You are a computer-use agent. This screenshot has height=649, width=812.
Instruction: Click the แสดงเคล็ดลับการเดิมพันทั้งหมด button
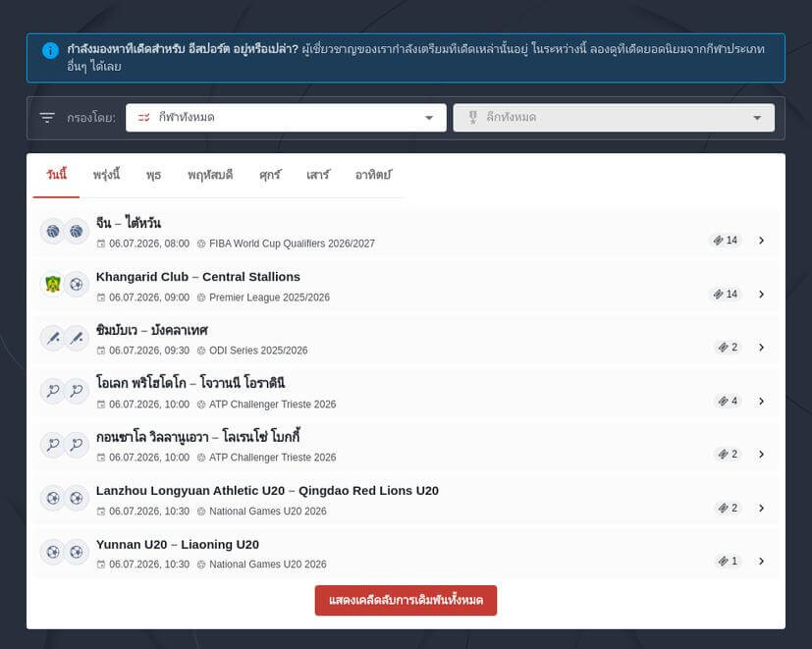[406, 600]
